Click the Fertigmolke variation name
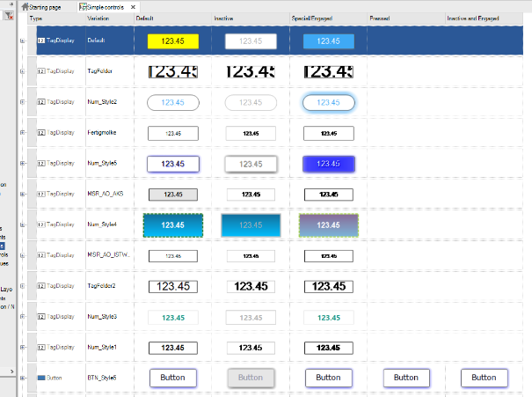The width and height of the screenshot is (532, 397). (x=102, y=132)
